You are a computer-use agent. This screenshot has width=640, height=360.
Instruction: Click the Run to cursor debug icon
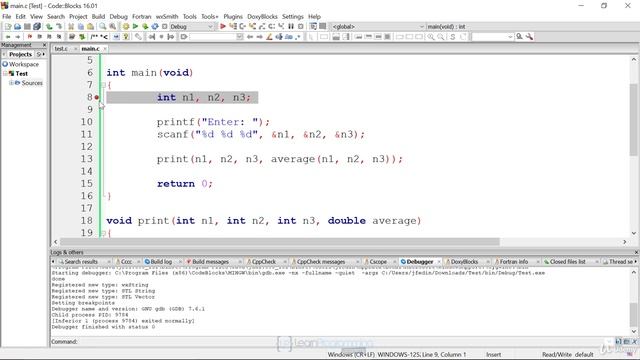pos(233,27)
